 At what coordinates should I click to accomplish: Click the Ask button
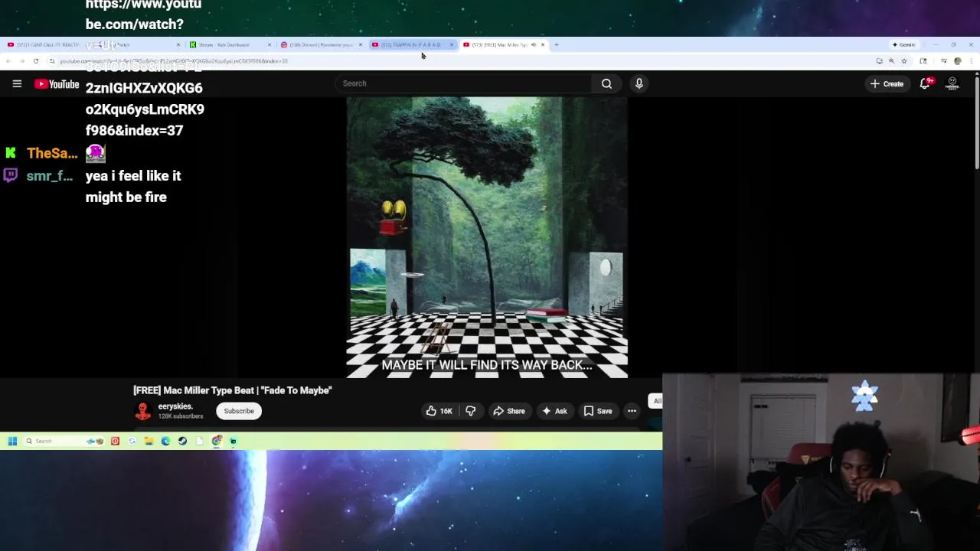tap(554, 411)
